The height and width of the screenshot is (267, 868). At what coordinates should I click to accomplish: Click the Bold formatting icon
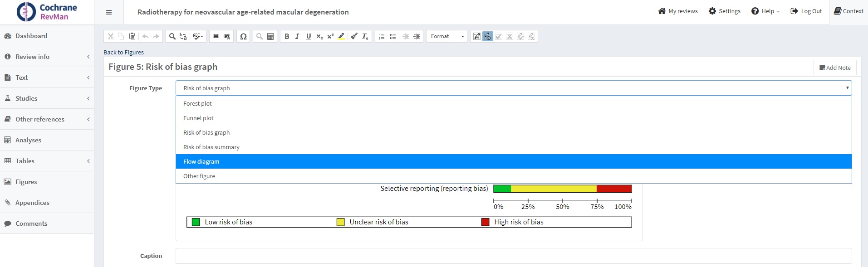[x=287, y=36]
